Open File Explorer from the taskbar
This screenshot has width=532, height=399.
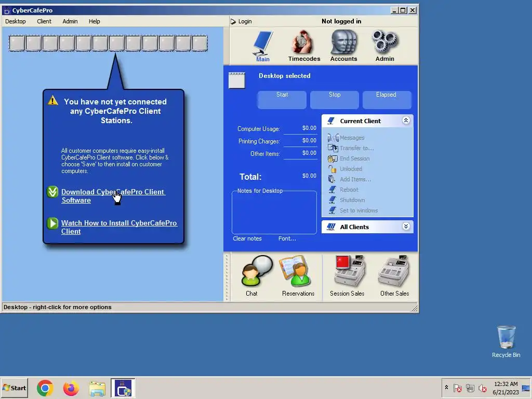97,388
